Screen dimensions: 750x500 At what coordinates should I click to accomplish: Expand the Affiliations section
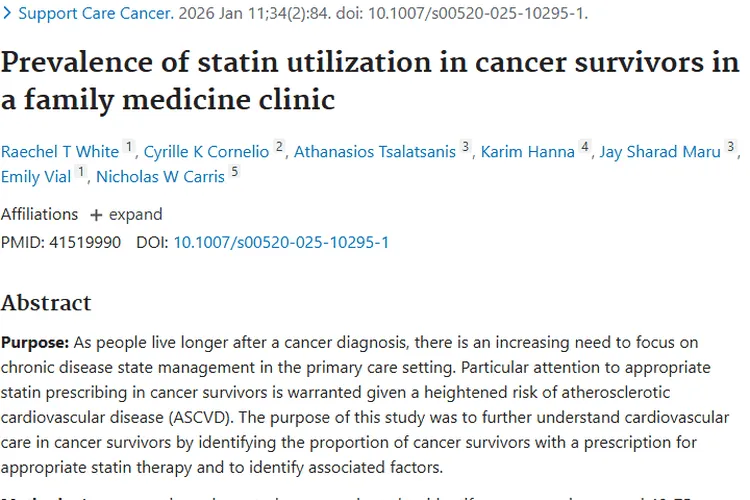(126, 214)
